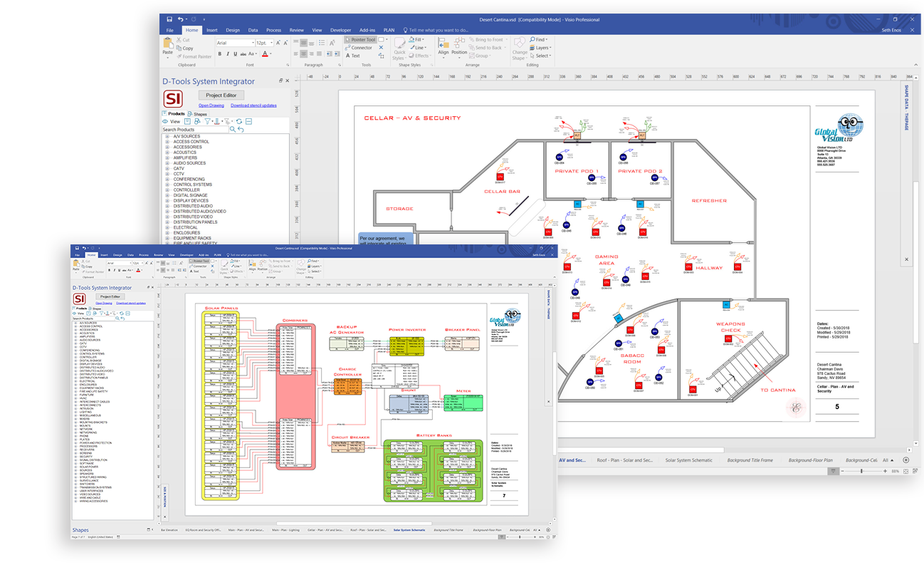Toggle Pointer Tool in front window ribbon
924x565 pixels.
[x=199, y=261]
